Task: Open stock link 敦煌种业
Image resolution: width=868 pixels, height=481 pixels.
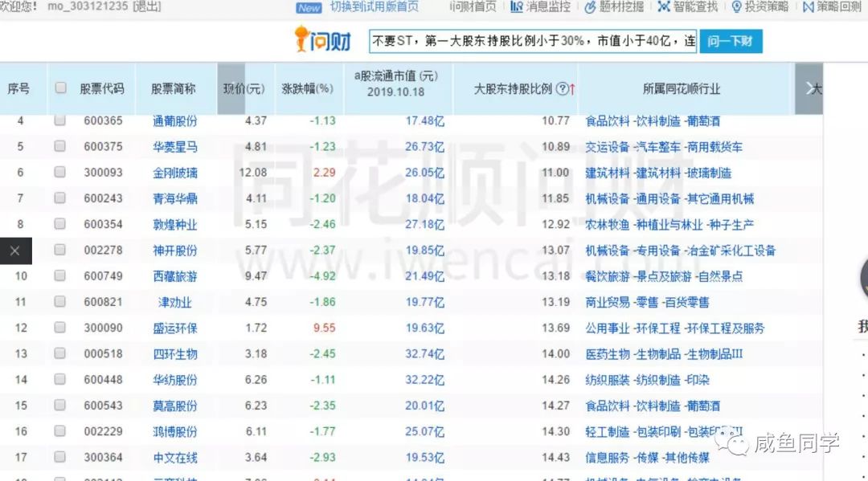Action: 175,225
